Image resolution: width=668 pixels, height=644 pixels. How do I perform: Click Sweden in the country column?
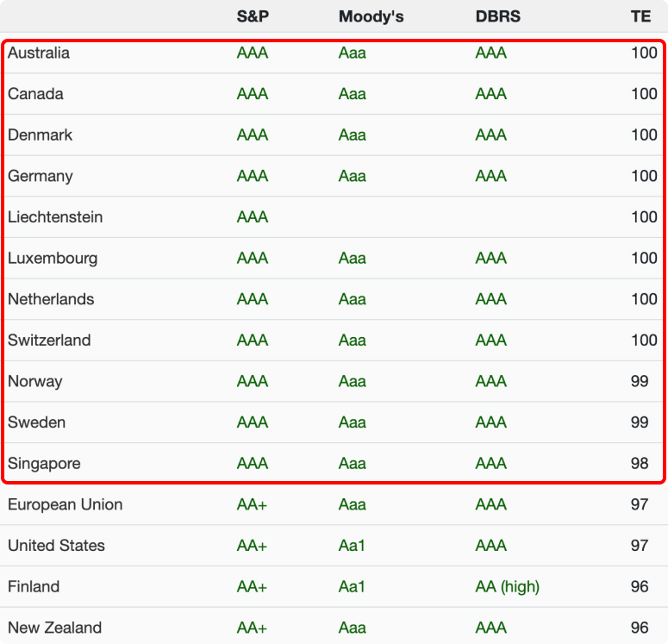coord(36,422)
